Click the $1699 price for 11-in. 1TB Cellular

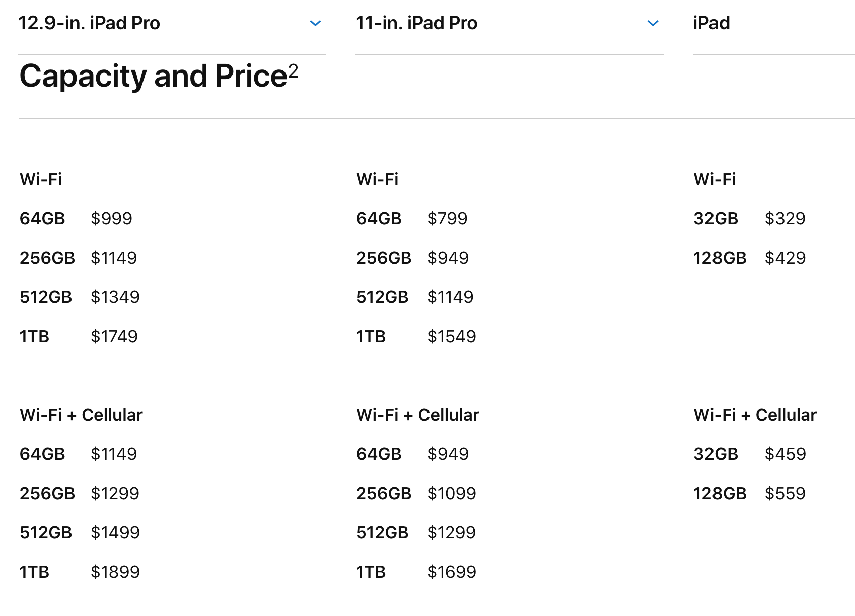451,572
